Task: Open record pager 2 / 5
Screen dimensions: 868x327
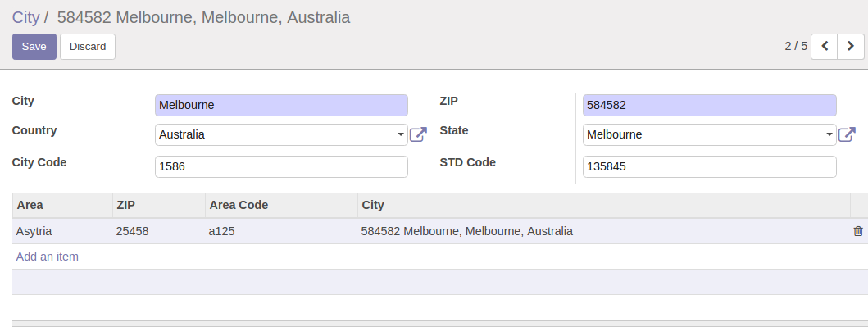Action: tap(796, 47)
